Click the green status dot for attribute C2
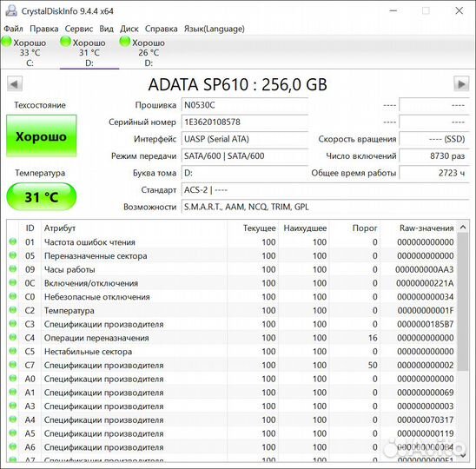This screenshot has height=469, width=476. coord(13,310)
